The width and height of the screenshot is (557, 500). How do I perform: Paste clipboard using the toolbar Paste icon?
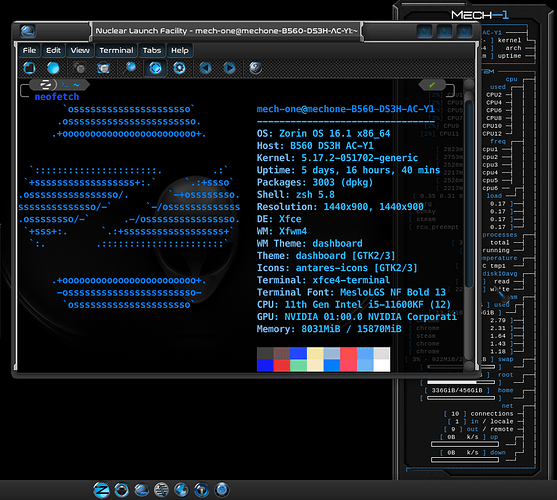pyautogui.click(x=103, y=67)
